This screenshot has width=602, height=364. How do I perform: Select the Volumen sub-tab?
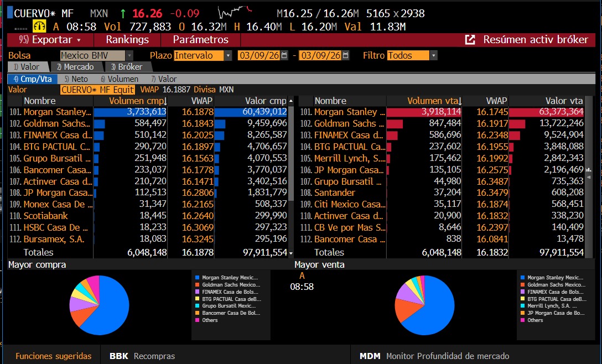pos(120,79)
